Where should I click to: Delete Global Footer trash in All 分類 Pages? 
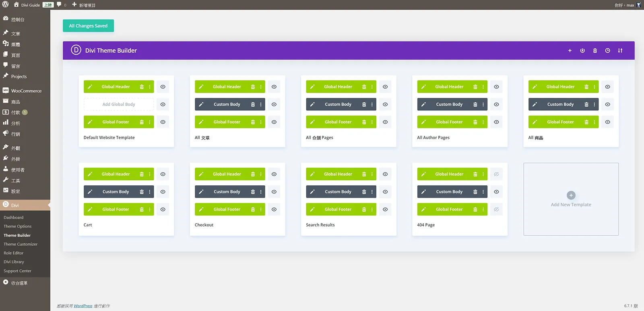(x=364, y=122)
